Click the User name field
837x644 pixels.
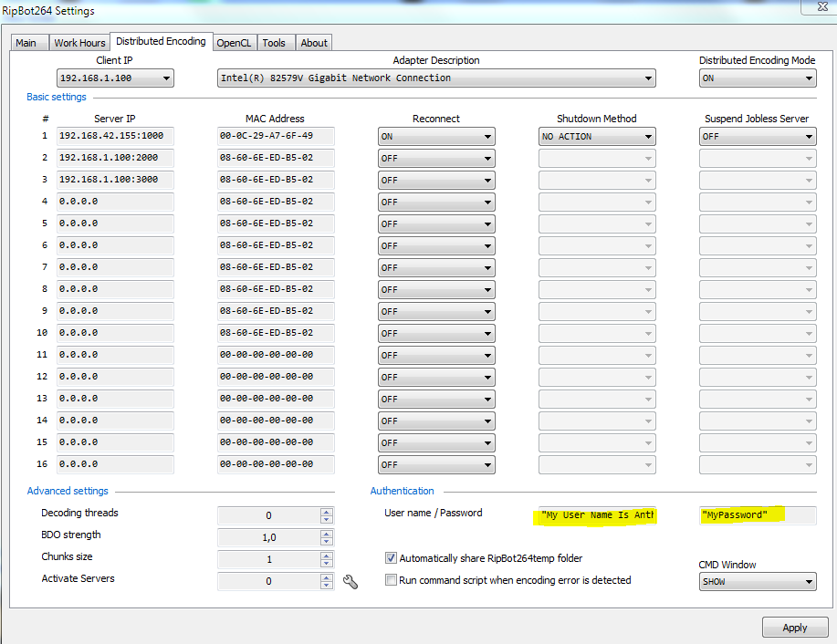pyautogui.click(x=597, y=515)
